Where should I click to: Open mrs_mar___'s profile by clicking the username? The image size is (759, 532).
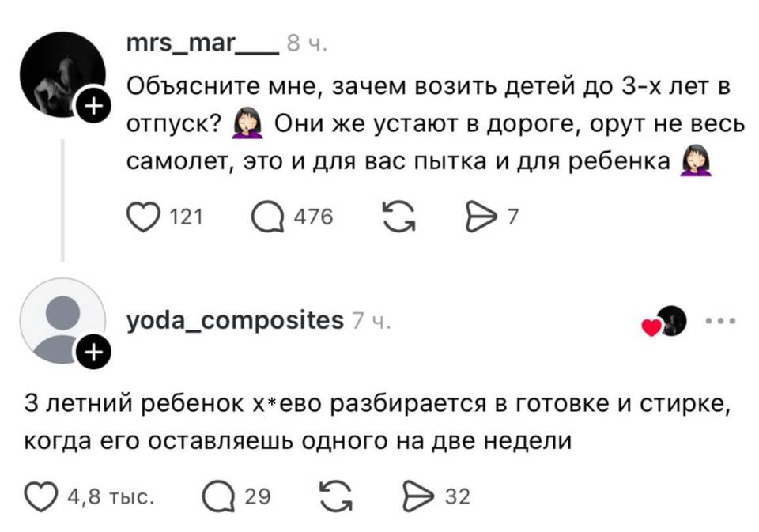(199, 45)
